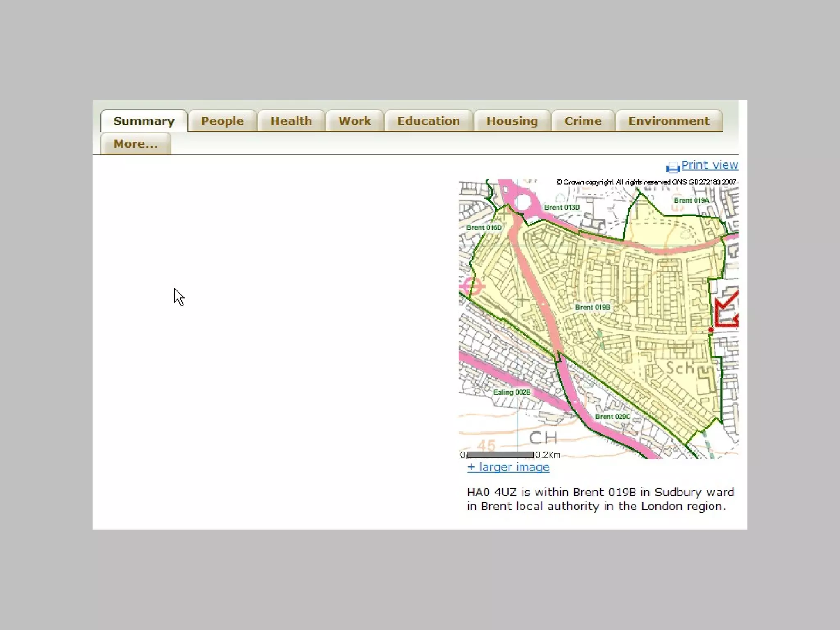Click the red arrow marker on the map

(727, 310)
